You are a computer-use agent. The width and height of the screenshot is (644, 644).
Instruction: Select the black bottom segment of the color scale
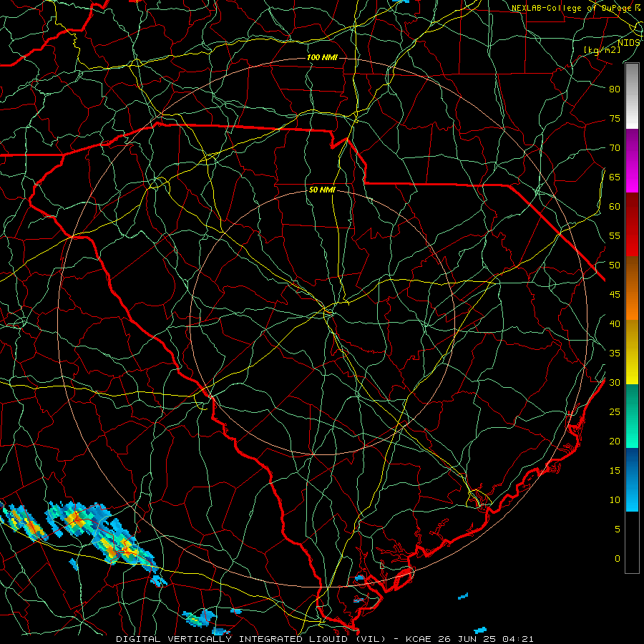tap(632, 542)
